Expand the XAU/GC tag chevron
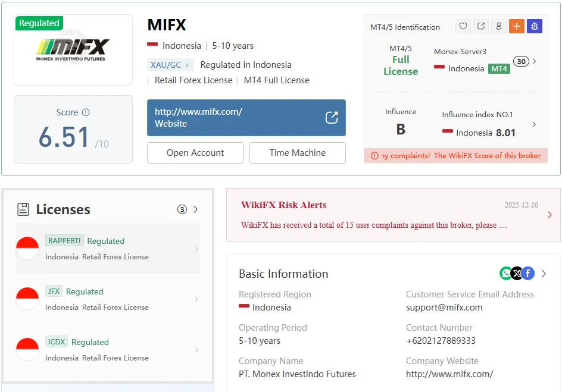The width and height of the screenshot is (562, 392). coord(187,65)
